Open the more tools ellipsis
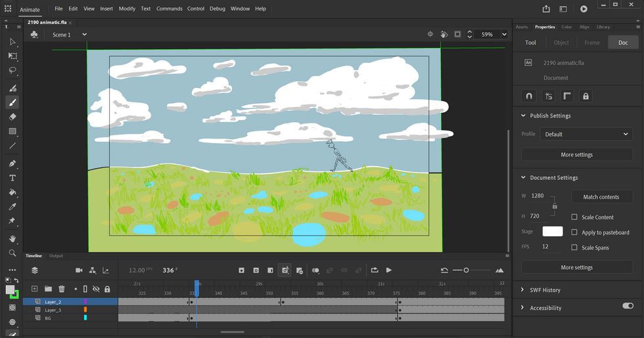 point(12,270)
